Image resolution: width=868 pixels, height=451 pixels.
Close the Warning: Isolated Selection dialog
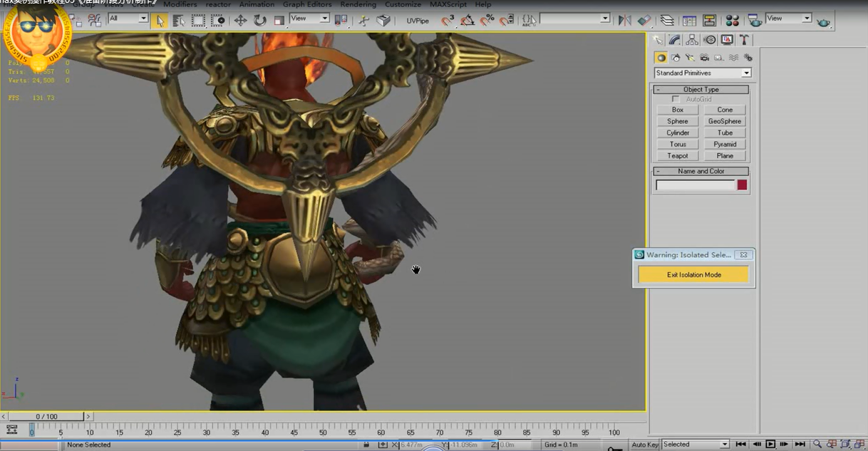[x=743, y=255]
